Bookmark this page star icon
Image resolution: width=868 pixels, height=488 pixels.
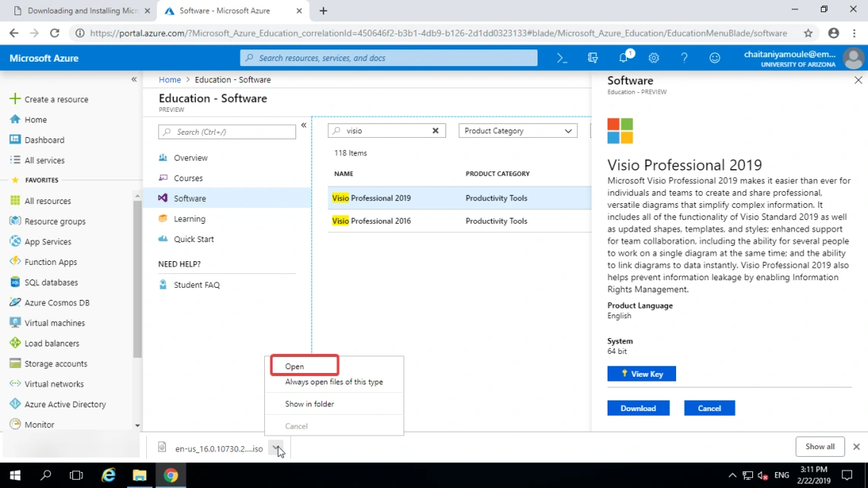(808, 33)
